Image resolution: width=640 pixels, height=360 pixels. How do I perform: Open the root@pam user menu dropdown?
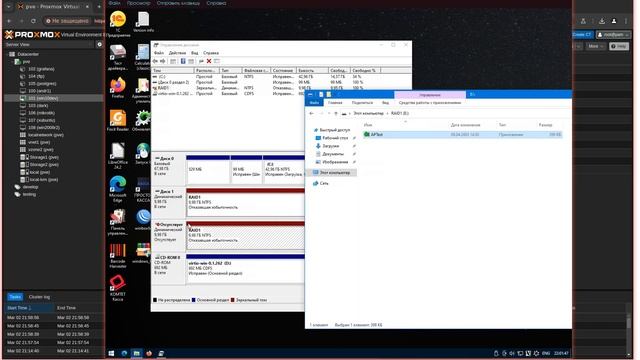[x=613, y=35]
